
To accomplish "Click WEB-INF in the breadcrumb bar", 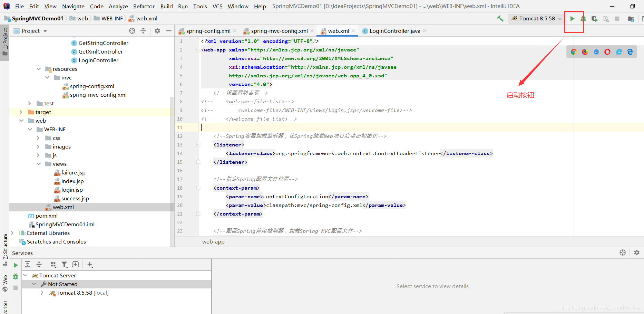I will (112, 18).
